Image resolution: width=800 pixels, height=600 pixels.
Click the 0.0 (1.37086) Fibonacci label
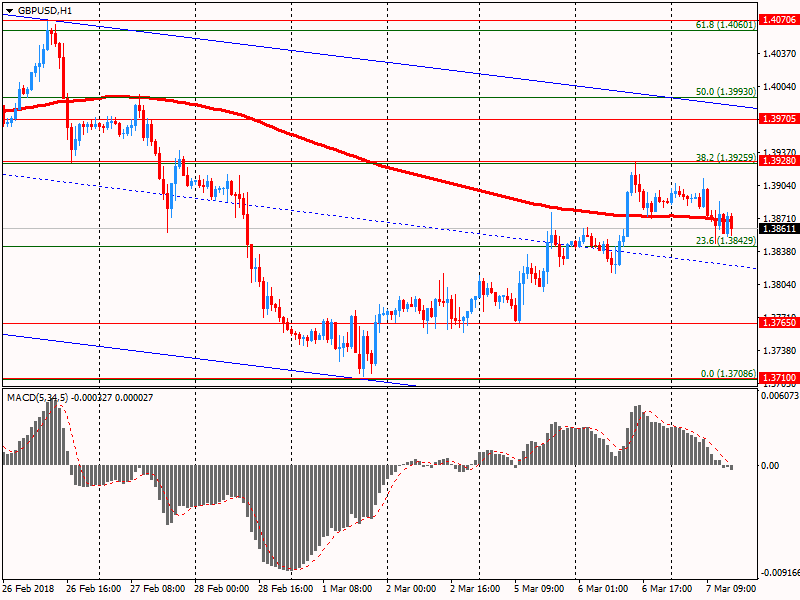(x=728, y=373)
